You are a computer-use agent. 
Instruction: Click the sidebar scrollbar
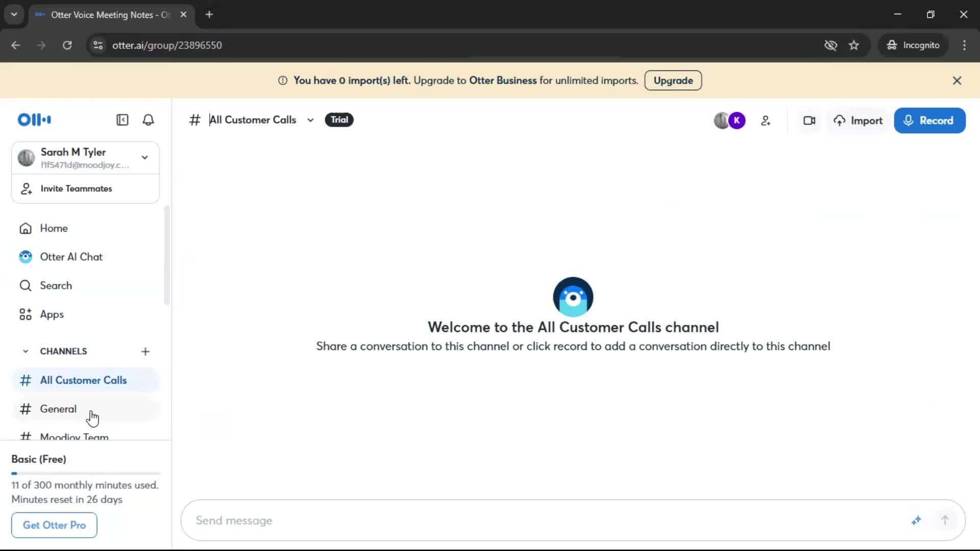pyautogui.click(x=166, y=255)
